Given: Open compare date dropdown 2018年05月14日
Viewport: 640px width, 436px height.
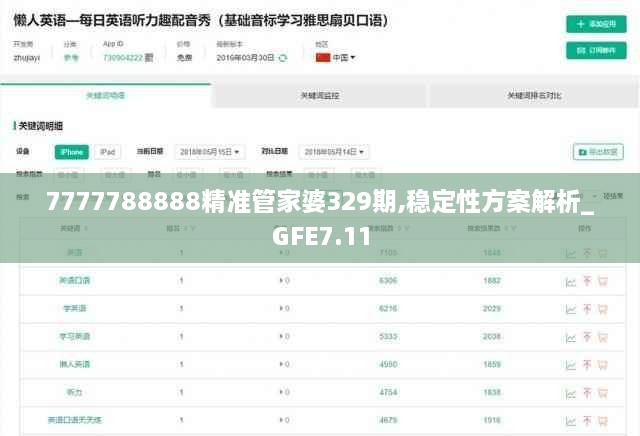Looking at the screenshot, I should coord(334,152).
